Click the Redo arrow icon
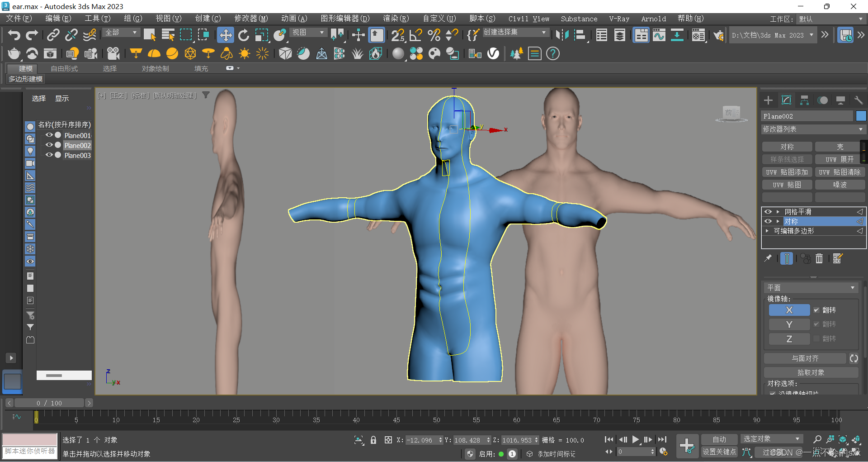 click(32, 35)
